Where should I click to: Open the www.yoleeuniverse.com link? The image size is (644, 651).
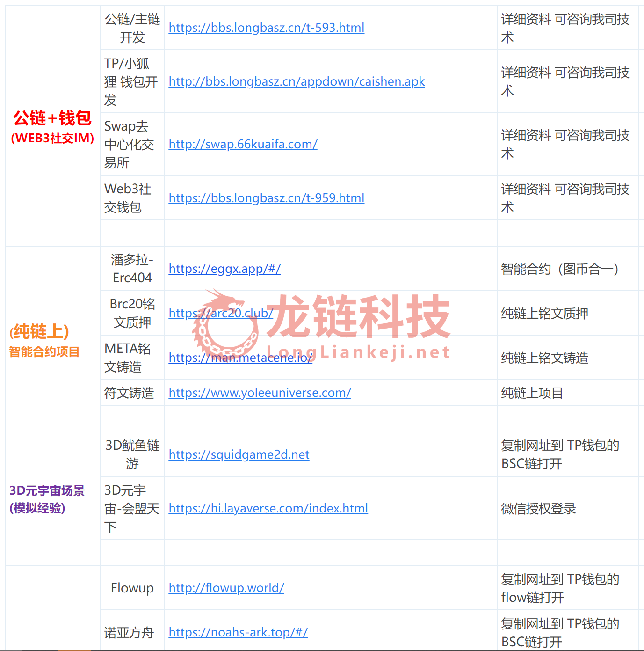click(x=260, y=393)
